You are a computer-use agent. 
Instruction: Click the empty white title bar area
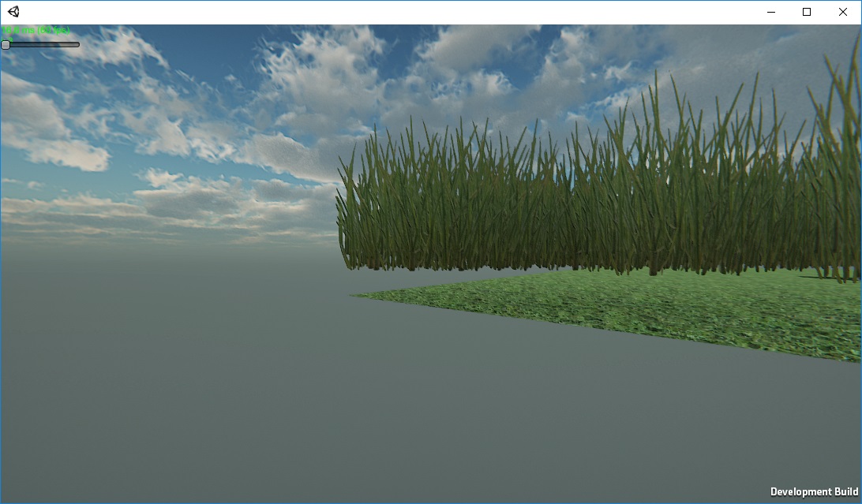pos(395,12)
